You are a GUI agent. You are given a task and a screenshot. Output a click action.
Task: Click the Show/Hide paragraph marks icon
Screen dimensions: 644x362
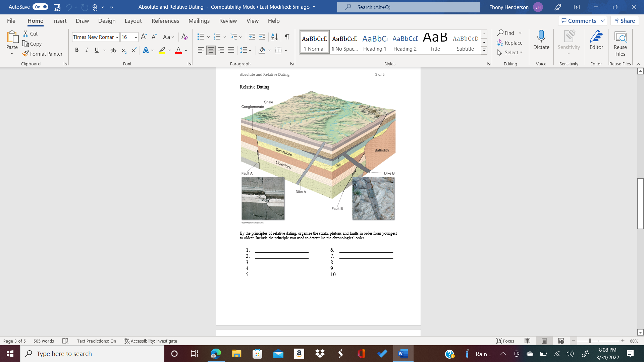click(x=287, y=37)
